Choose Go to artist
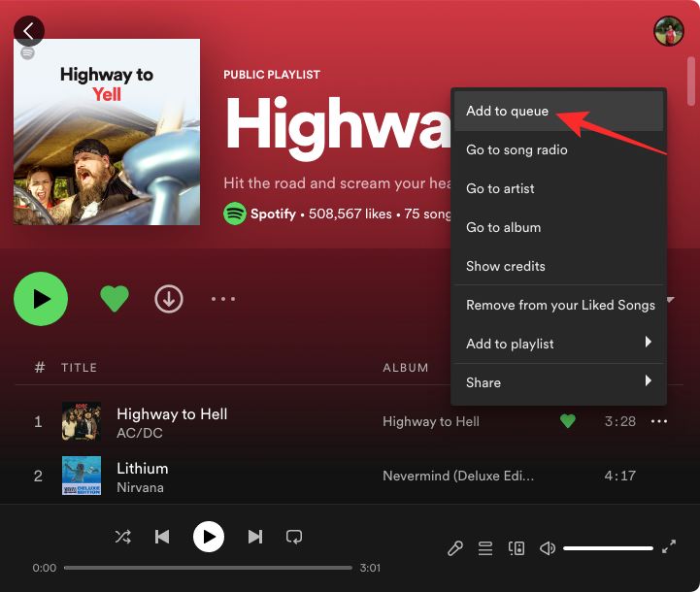700x592 pixels. pyautogui.click(x=558, y=188)
